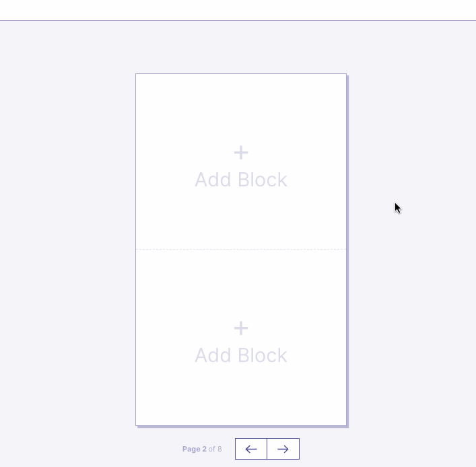The width and height of the screenshot is (476, 467).
Task: Click the plus icon in the bottom block
Action: [241, 328]
